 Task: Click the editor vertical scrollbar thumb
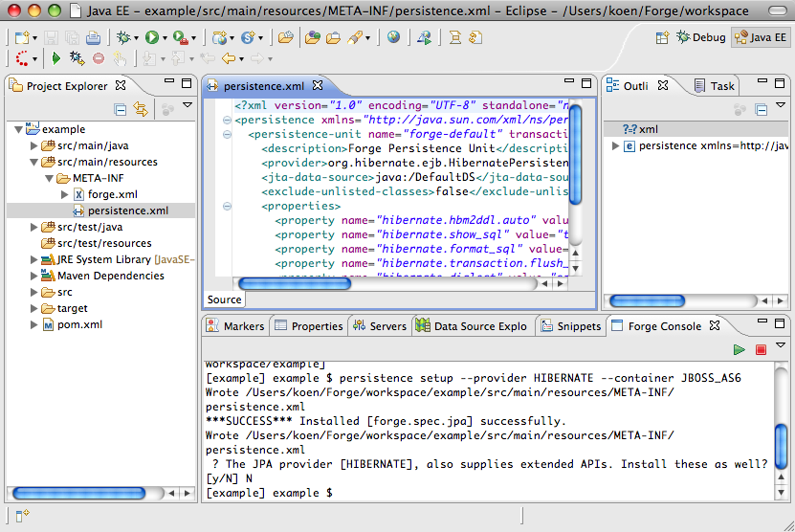[575, 154]
